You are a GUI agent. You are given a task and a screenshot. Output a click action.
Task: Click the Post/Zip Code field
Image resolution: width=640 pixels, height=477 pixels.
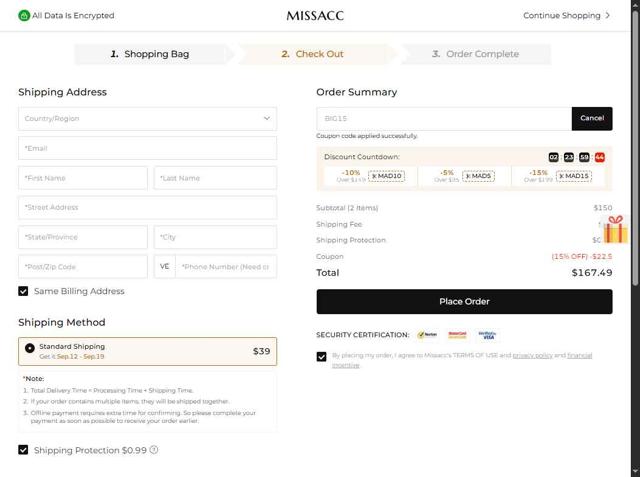click(x=83, y=266)
